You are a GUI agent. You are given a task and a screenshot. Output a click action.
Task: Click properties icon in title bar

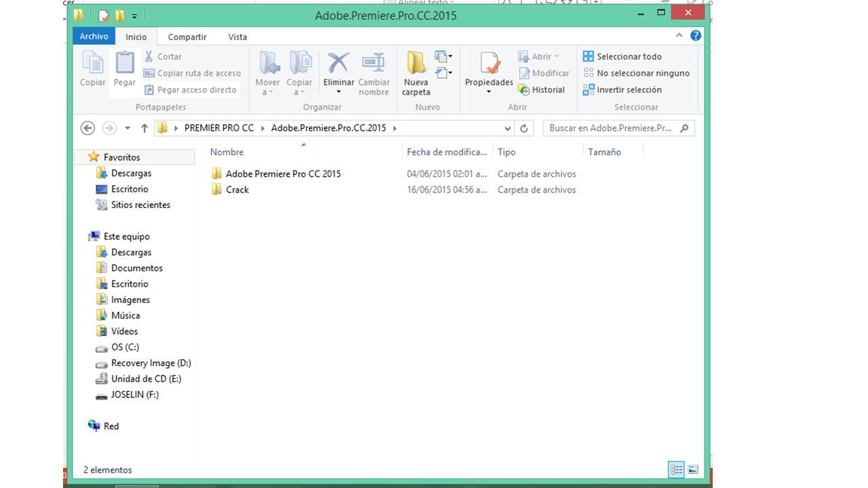[104, 15]
